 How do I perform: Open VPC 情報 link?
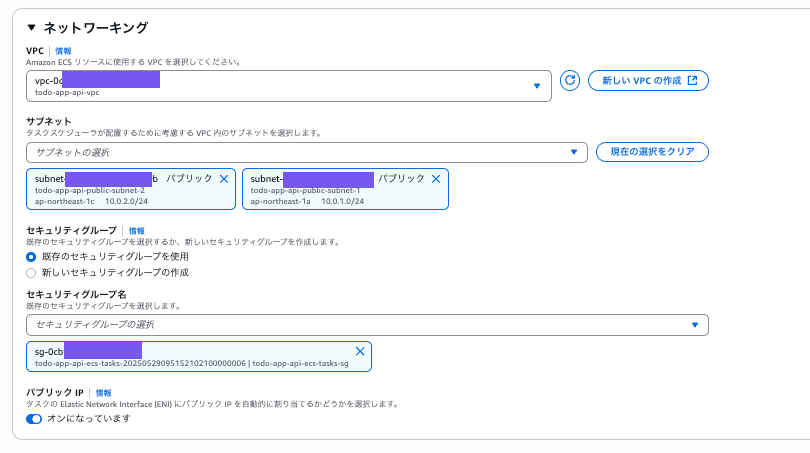point(63,51)
